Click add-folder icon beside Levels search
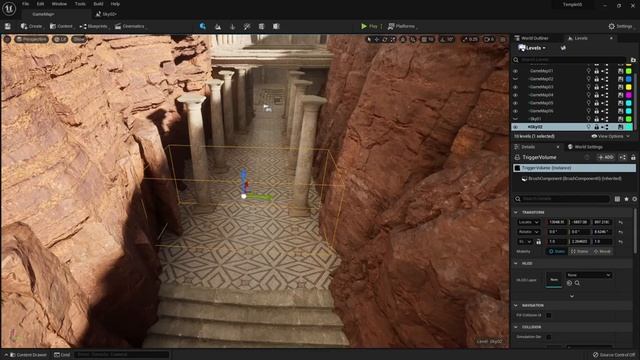Viewport: 640px width, 360px height. pyautogui.click(x=633, y=60)
